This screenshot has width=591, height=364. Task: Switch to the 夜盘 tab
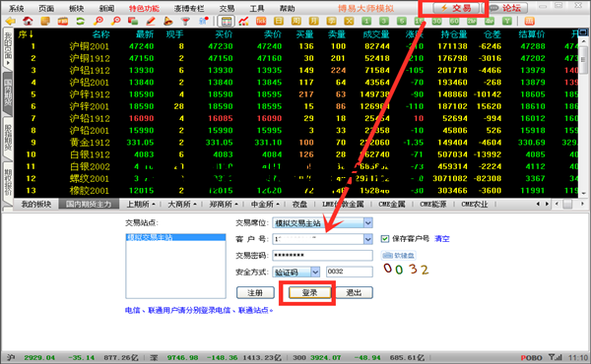(299, 204)
